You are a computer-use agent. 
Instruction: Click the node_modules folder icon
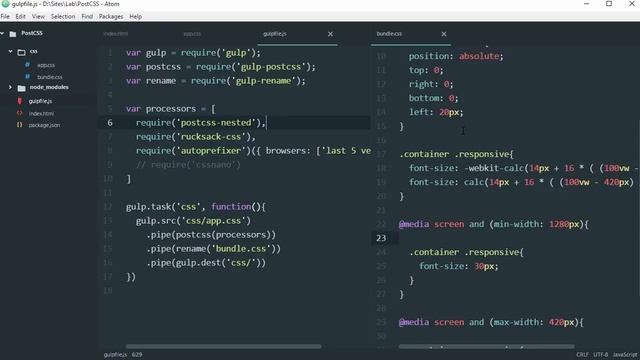tap(22, 88)
